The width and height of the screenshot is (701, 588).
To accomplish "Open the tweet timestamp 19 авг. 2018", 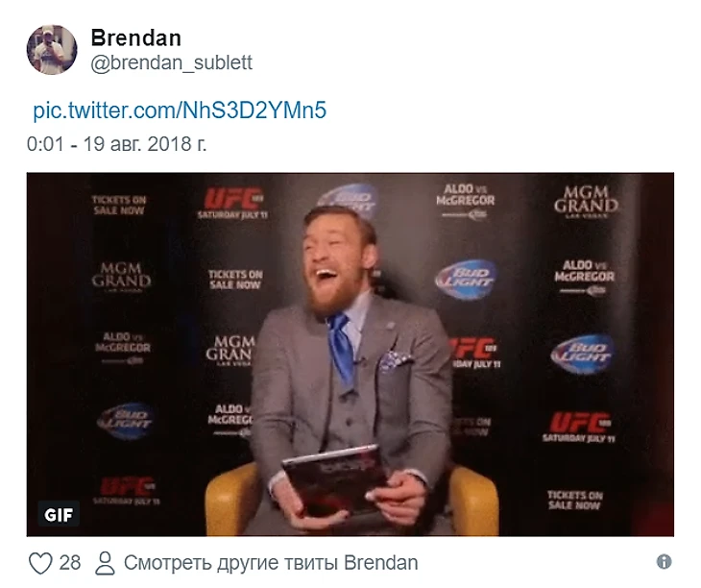I will point(117,144).
